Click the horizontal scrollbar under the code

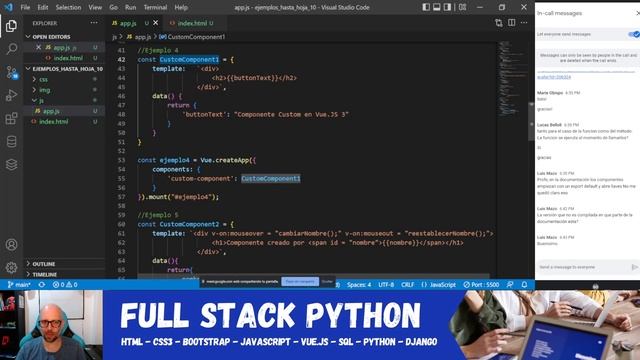[x=313, y=276]
